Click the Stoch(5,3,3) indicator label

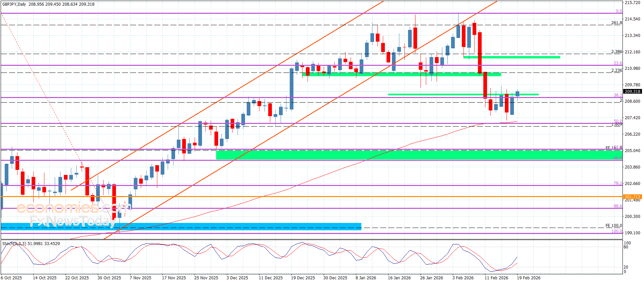(x=14, y=243)
